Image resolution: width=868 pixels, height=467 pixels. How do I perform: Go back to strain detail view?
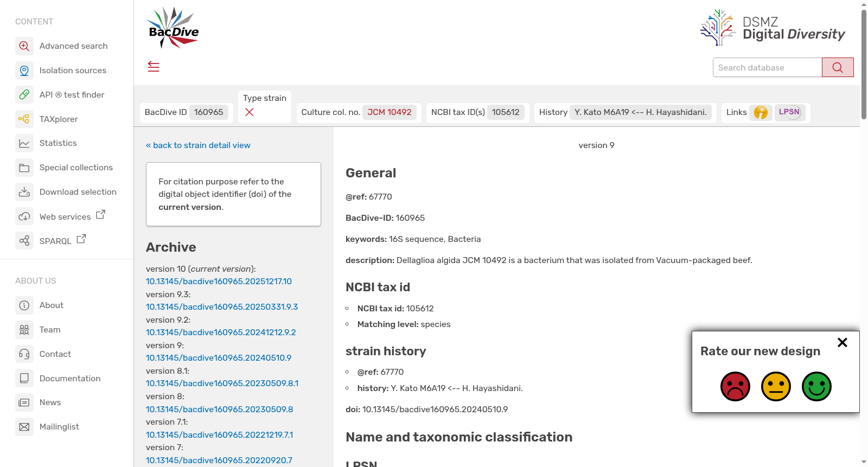tap(198, 145)
